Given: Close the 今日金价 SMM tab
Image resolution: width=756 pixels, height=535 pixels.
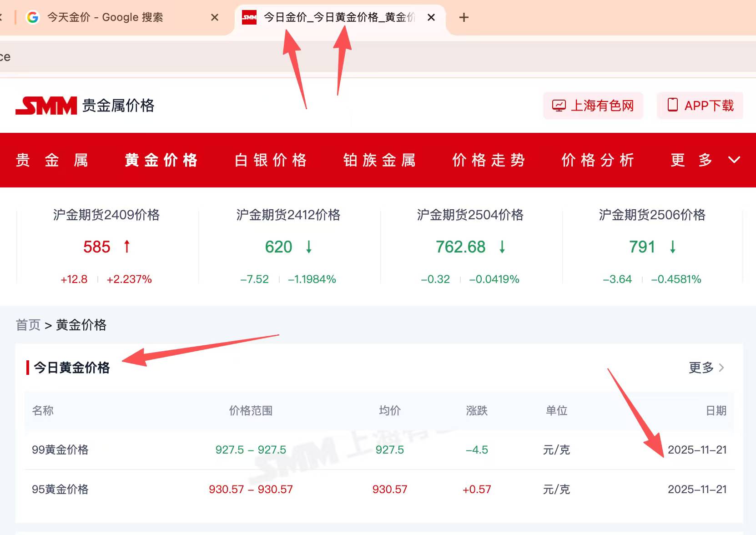Looking at the screenshot, I should pyautogui.click(x=431, y=17).
